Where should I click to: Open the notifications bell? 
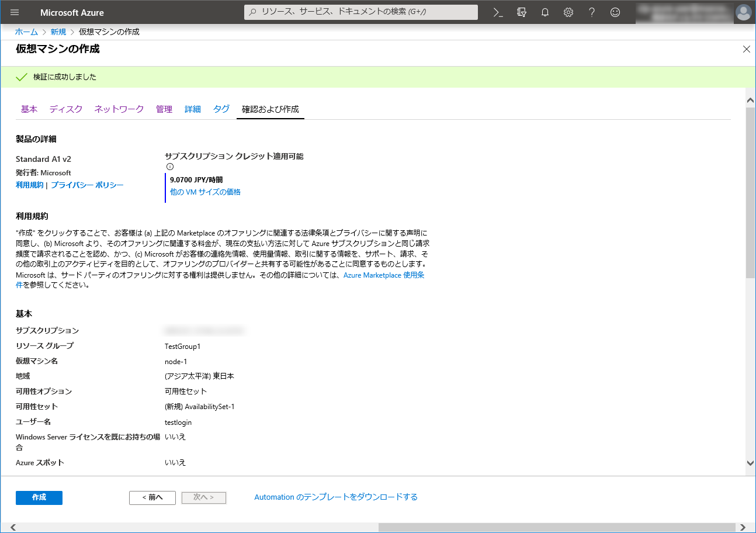coord(545,12)
